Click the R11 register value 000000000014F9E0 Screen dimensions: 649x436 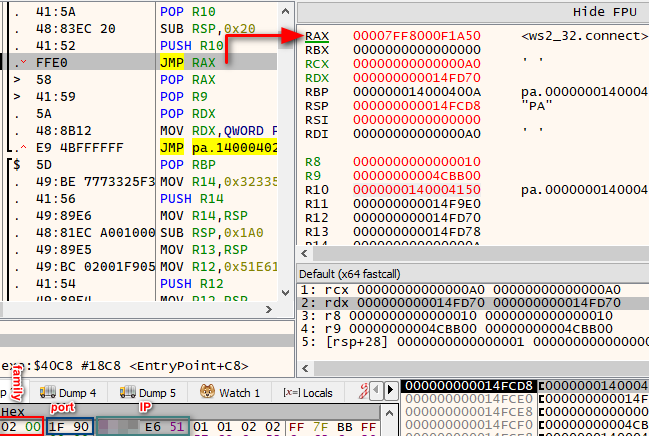[417, 204]
